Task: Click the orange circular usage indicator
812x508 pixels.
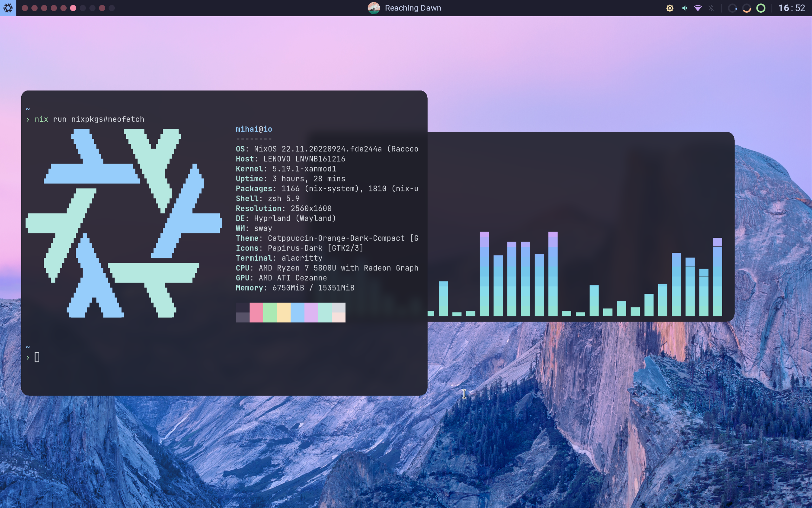Action: pyautogui.click(x=747, y=8)
